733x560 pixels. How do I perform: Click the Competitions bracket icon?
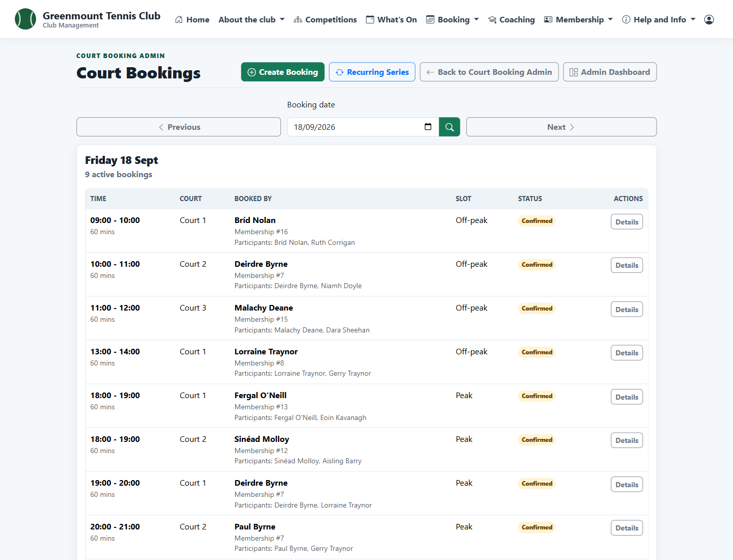click(298, 19)
